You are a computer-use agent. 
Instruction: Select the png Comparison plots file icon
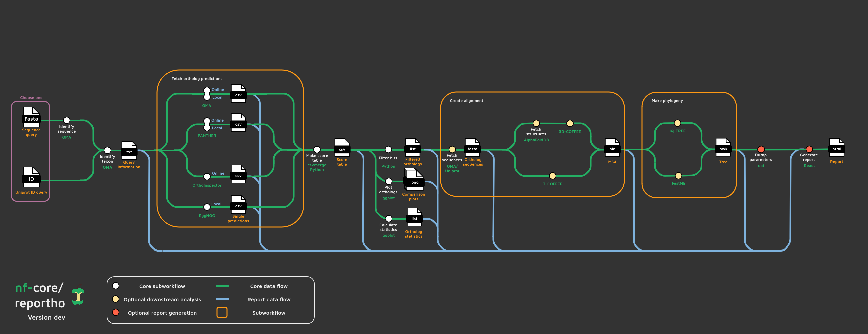tap(414, 180)
